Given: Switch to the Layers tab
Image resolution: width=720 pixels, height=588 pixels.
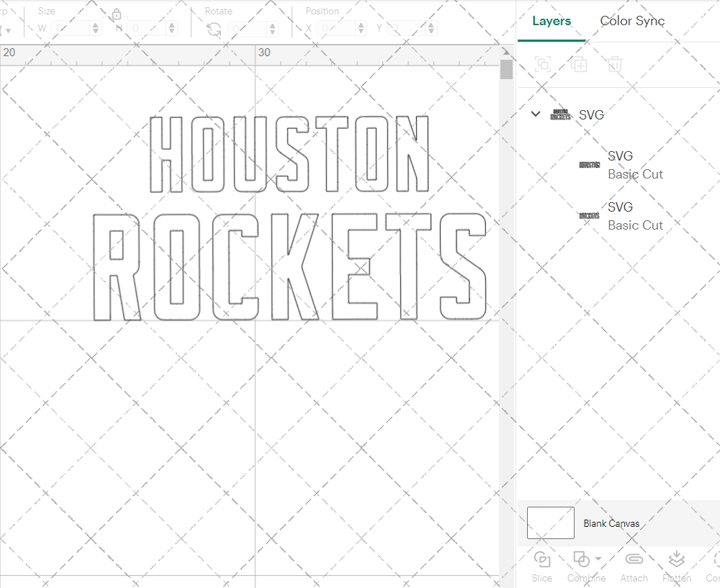Looking at the screenshot, I should [552, 21].
